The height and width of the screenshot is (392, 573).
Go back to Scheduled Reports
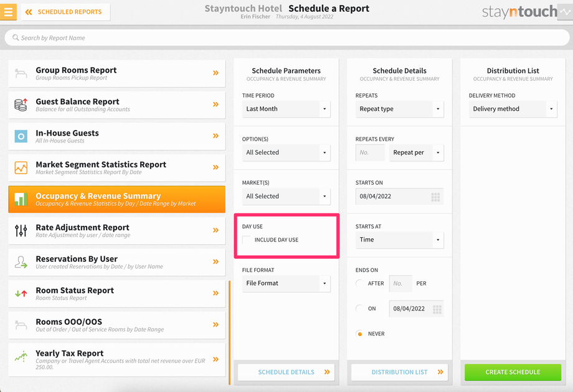pyautogui.click(x=65, y=12)
